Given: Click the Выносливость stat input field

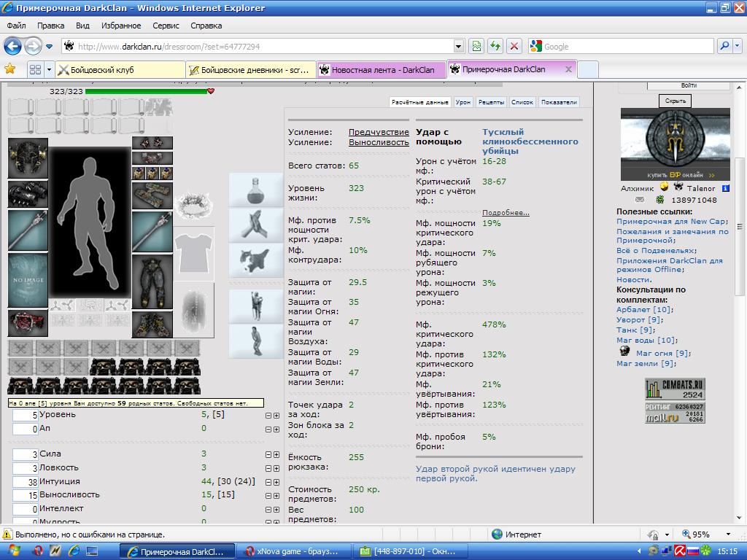Looking at the screenshot, I should click(26, 495).
